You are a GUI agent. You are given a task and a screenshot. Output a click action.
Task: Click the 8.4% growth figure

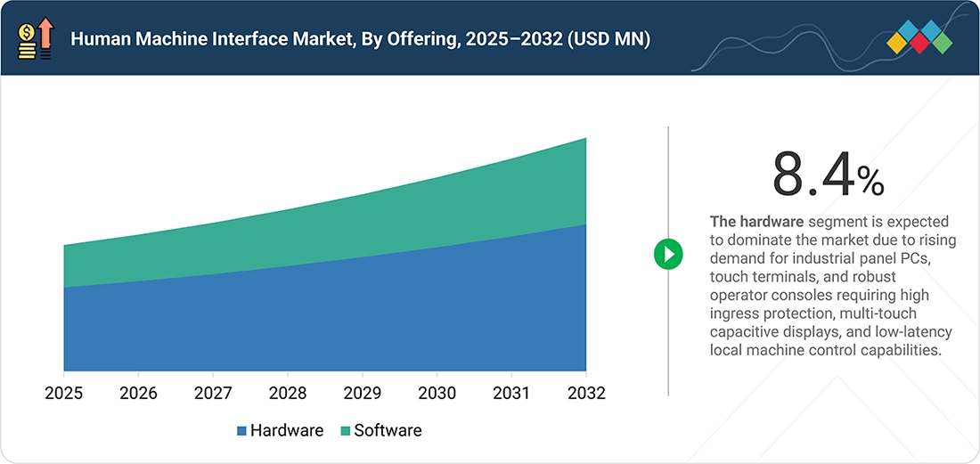coord(829,174)
